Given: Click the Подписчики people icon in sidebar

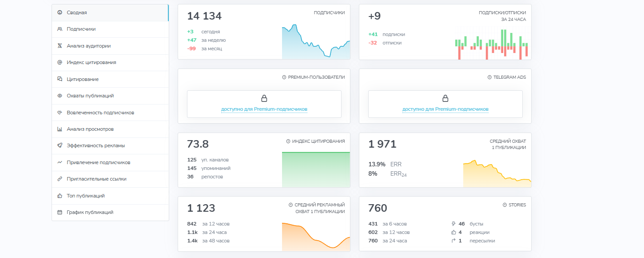Looking at the screenshot, I should pyautogui.click(x=60, y=29).
